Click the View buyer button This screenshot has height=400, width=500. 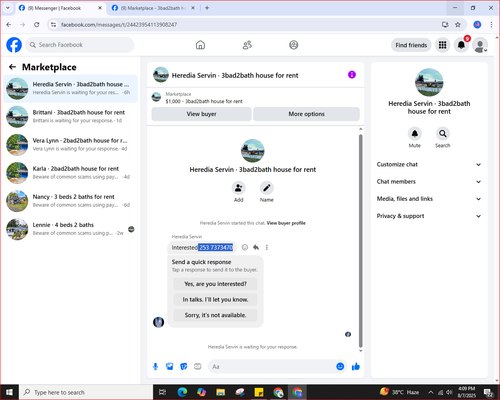pos(201,114)
